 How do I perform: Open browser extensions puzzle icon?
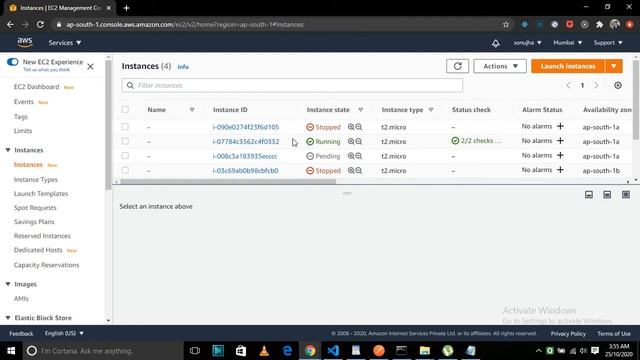point(599,24)
